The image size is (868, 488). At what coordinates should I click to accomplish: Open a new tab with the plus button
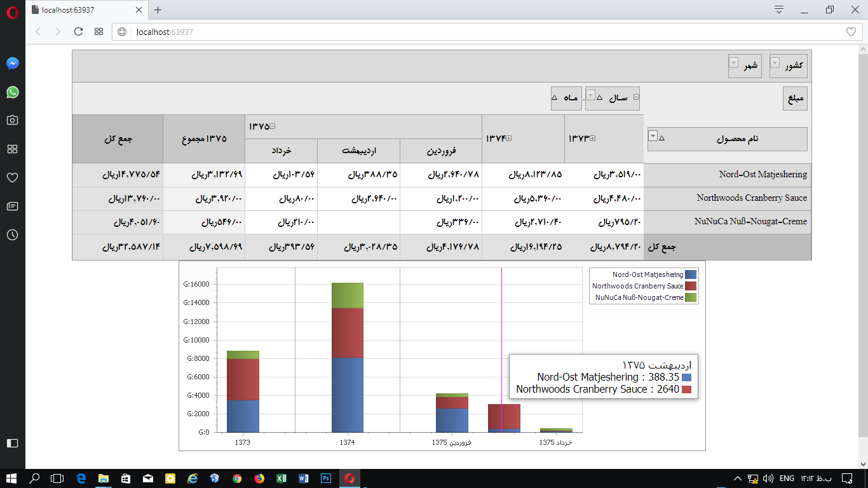(x=158, y=10)
